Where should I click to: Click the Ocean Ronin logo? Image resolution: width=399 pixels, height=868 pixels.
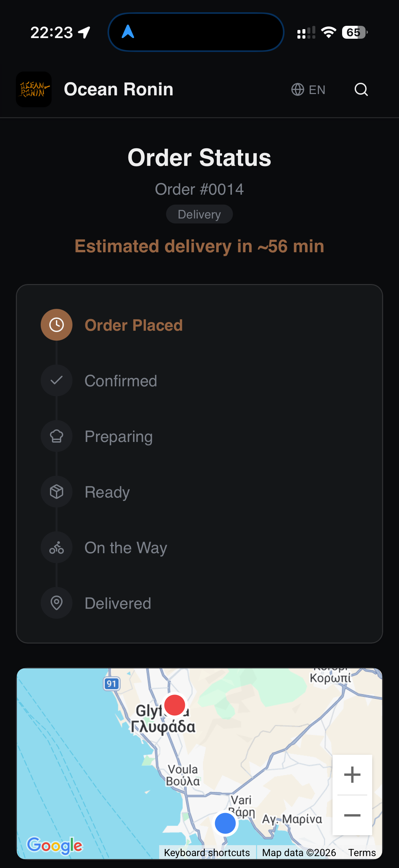34,89
